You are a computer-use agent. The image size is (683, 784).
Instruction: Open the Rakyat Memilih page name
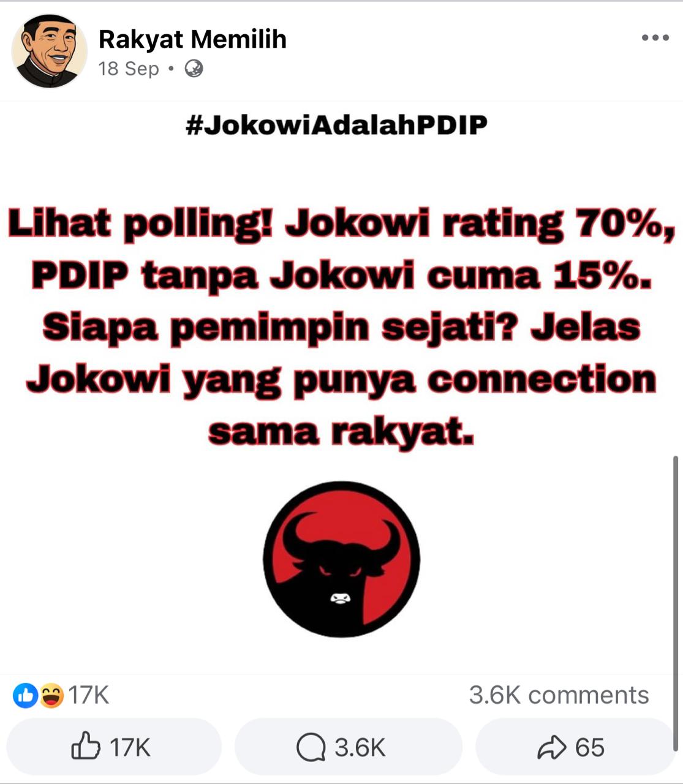pos(192,39)
